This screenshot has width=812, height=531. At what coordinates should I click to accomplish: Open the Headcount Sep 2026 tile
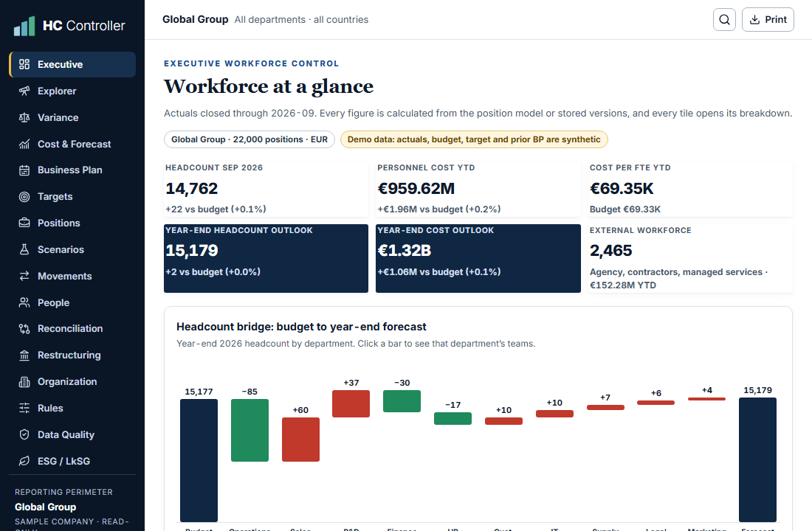point(266,189)
